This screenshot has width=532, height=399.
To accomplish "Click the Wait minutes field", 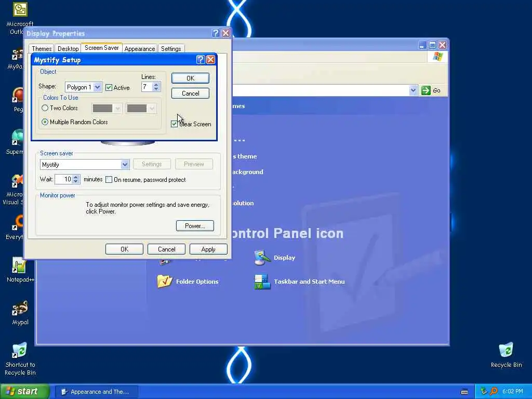I will 63,179.
